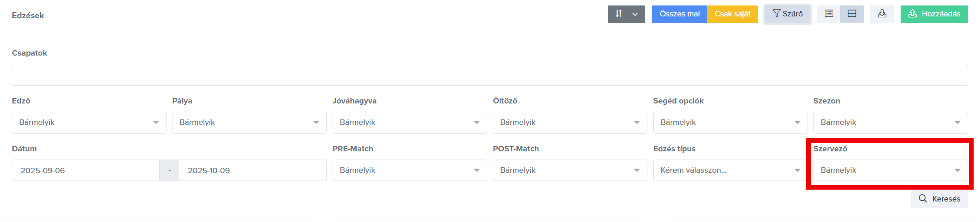Switch to grid view

pyautogui.click(x=852, y=14)
